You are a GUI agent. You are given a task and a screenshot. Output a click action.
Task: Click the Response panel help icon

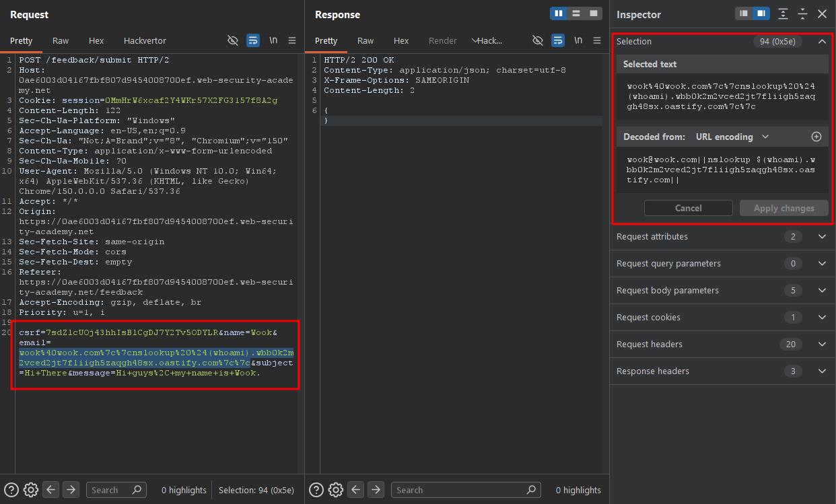coord(316,490)
